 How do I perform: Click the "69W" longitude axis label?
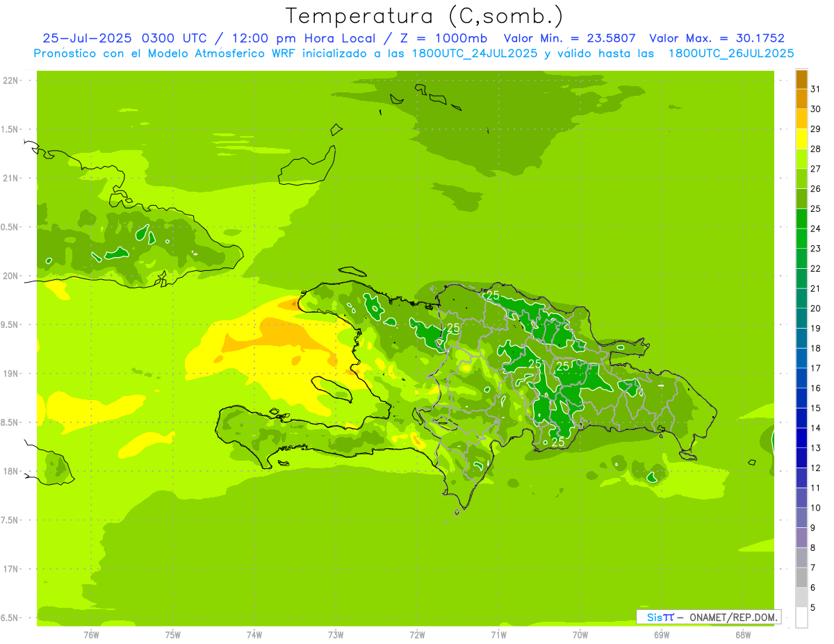click(662, 635)
